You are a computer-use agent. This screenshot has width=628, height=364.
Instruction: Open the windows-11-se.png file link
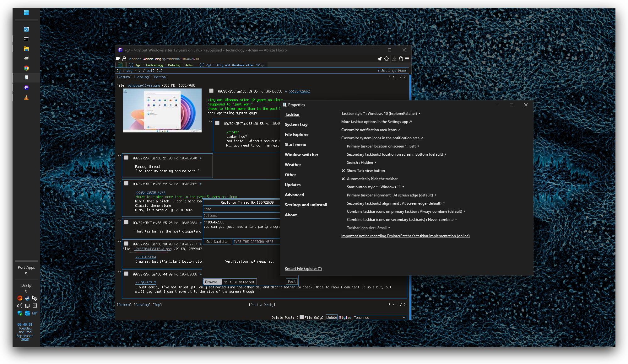pos(144,85)
